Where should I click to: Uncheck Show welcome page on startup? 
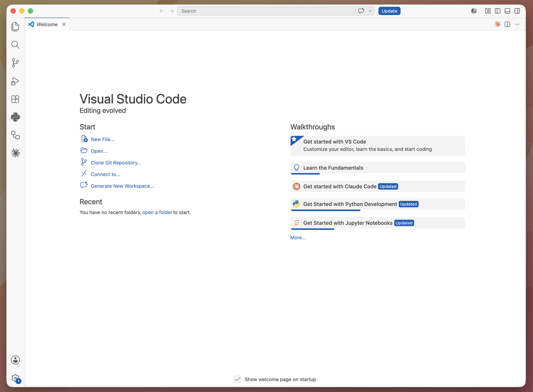point(238,379)
